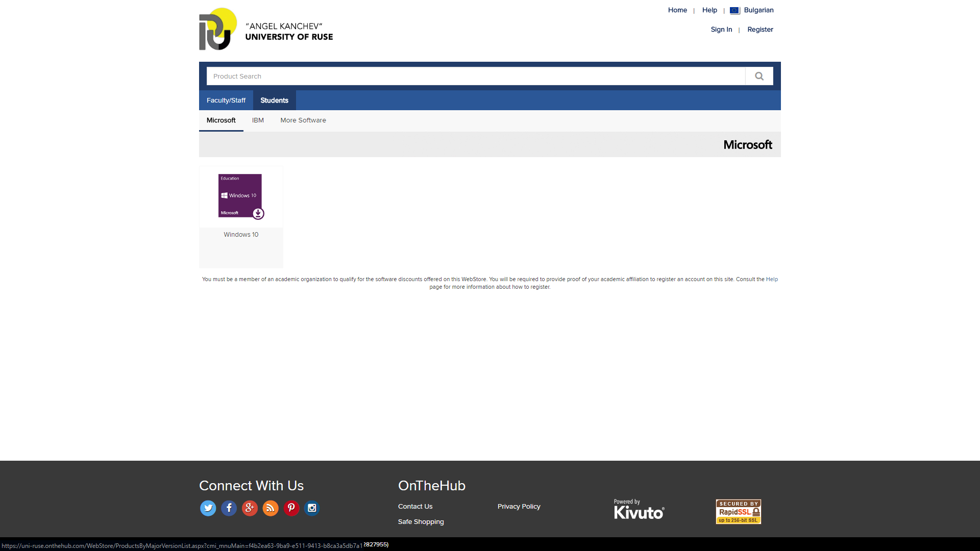
Task: Open the IBM category tab
Action: click(258, 120)
